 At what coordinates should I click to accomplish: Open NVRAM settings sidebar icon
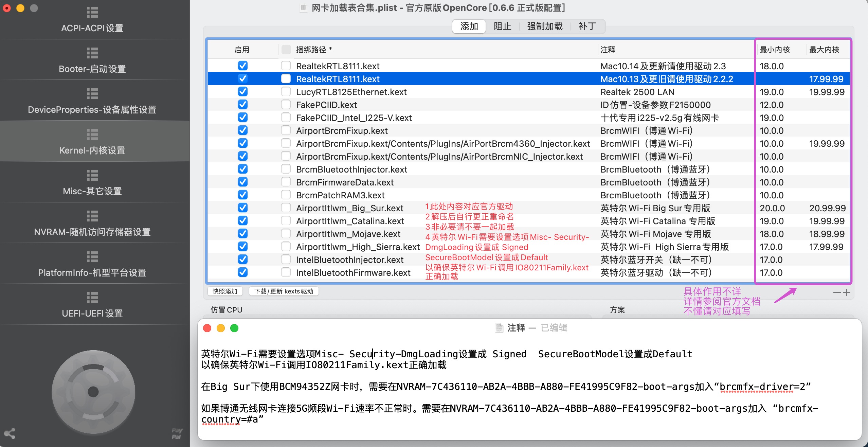pyautogui.click(x=92, y=216)
